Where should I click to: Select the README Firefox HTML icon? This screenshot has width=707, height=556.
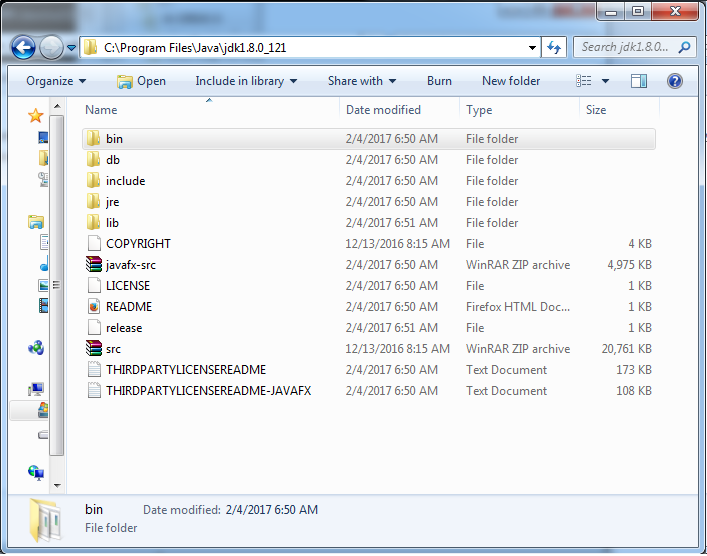[94, 307]
